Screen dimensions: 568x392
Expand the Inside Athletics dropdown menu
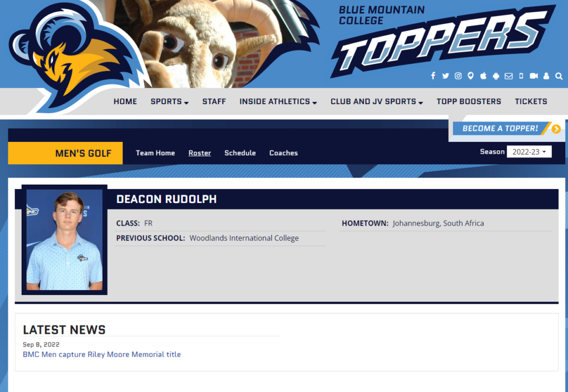point(278,101)
